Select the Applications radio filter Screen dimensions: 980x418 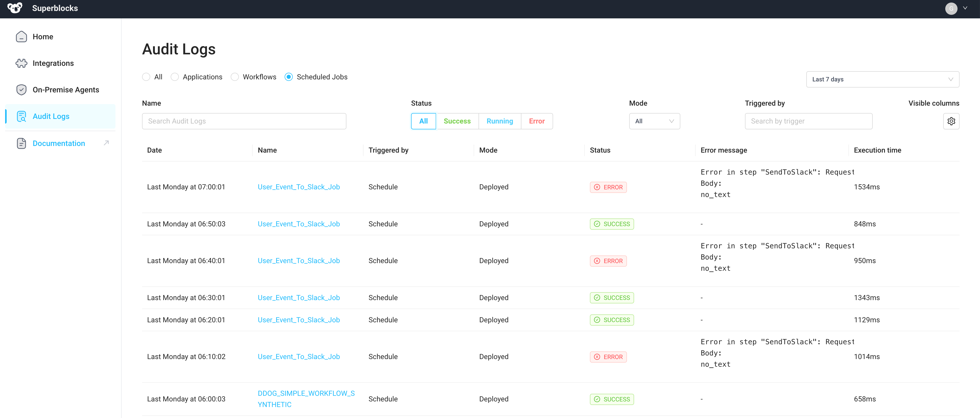[x=175, y=77]
